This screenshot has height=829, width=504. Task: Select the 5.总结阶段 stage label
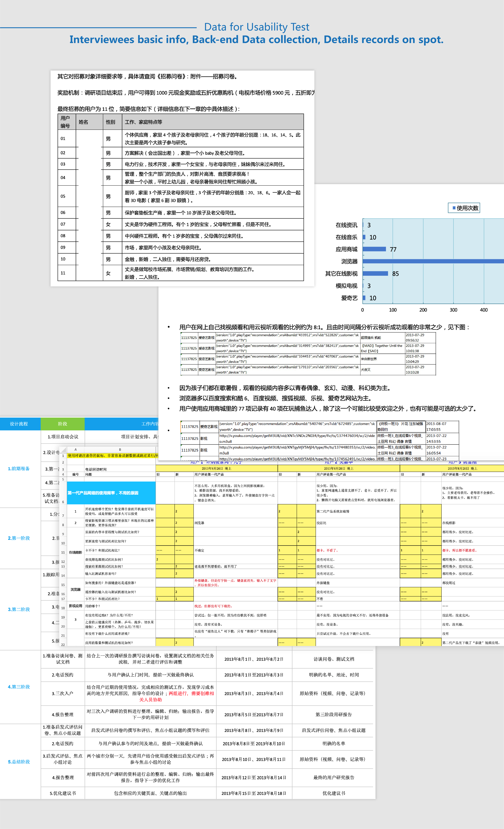click(19, 762)
